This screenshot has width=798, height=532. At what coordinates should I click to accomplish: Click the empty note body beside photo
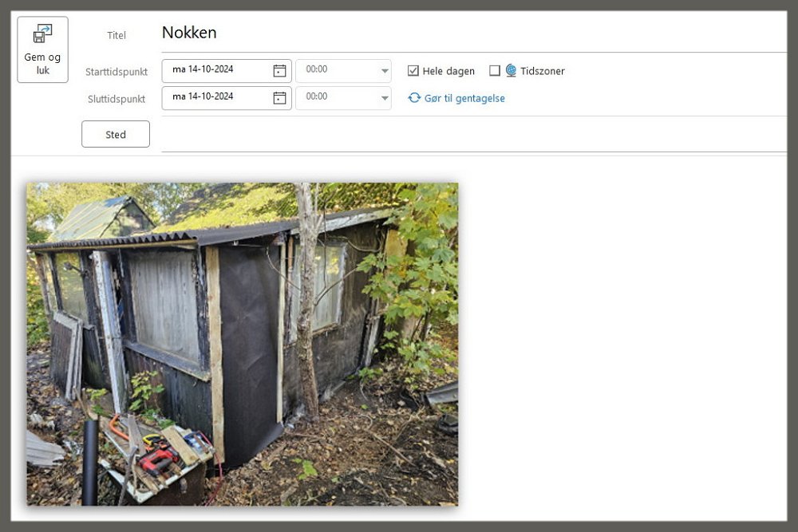tap(621, 341)
